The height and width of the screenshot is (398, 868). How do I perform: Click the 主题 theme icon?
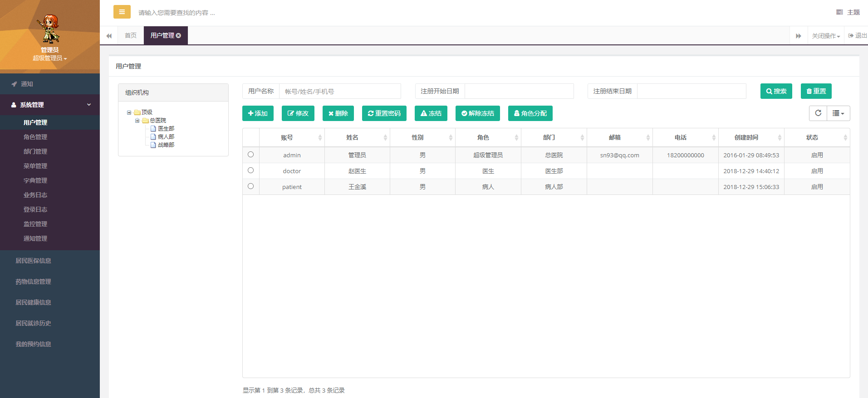coord(839,12)
